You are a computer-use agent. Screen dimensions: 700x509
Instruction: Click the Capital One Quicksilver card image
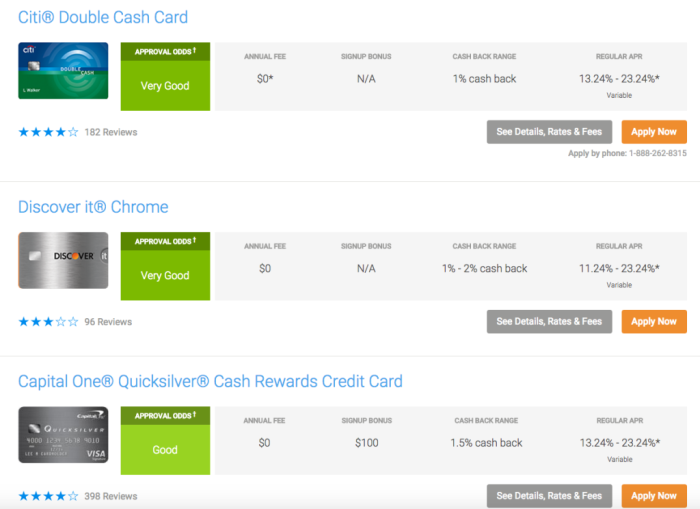pyautogui.click(x=63, y=435)
